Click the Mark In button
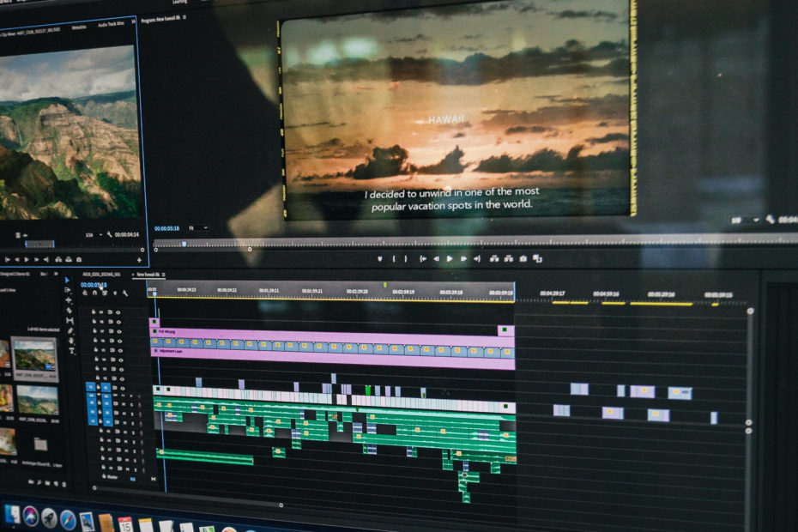 395,258
